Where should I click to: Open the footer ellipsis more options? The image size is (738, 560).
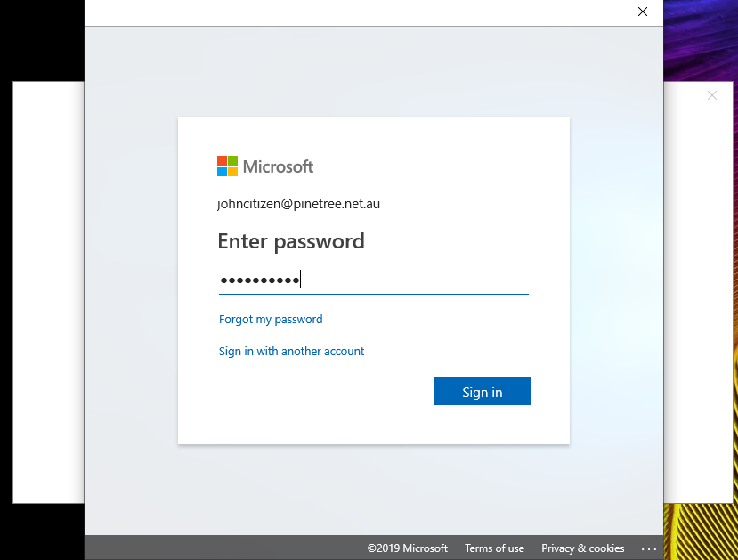(649, 548)
